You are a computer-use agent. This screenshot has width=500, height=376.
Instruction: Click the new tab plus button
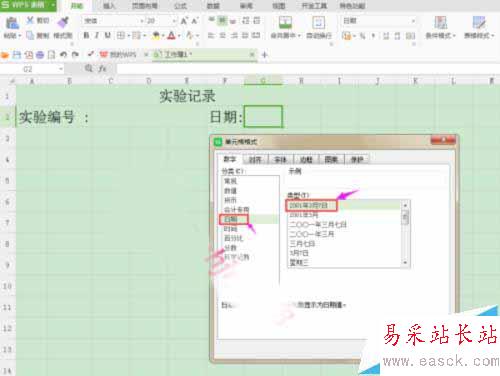click(265, 55)
